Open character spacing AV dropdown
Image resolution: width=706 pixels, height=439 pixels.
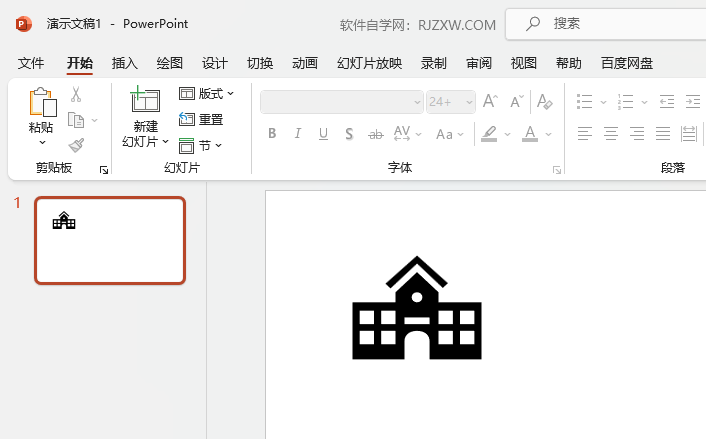407,134
